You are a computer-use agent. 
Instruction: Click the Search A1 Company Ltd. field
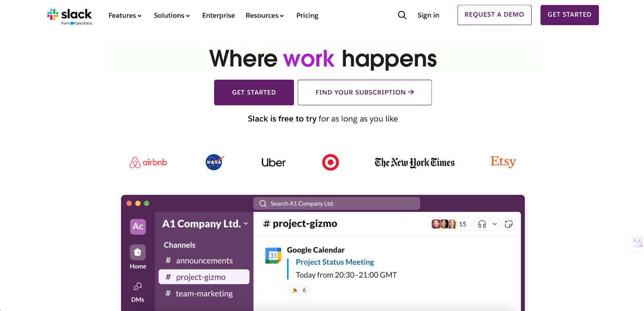(336, 203)
